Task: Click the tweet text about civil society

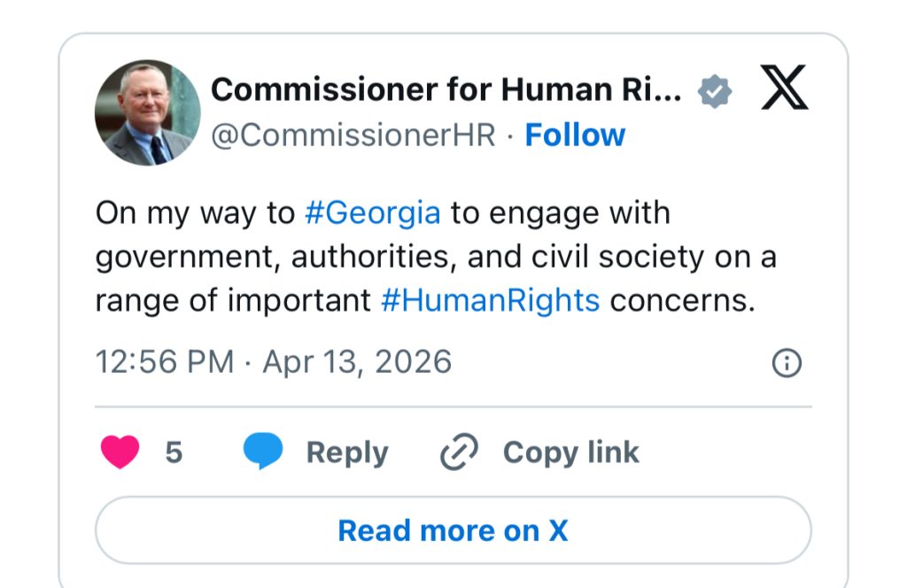Action: [x=434, y=257]
